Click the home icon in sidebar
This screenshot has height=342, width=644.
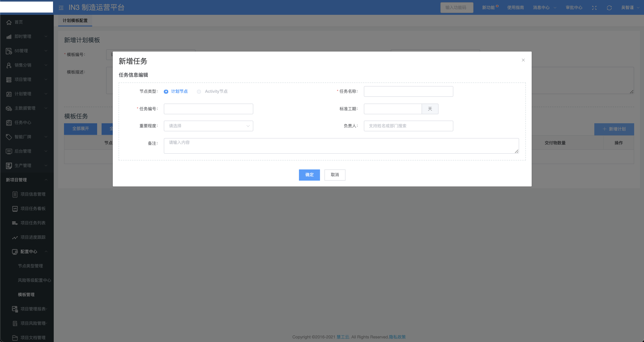click(x=9, y=22)
